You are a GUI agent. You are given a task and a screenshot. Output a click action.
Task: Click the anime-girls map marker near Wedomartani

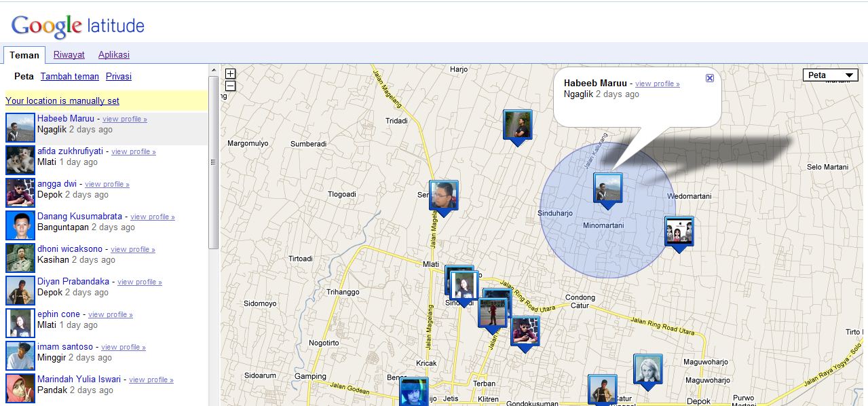[x=679, y=233]
